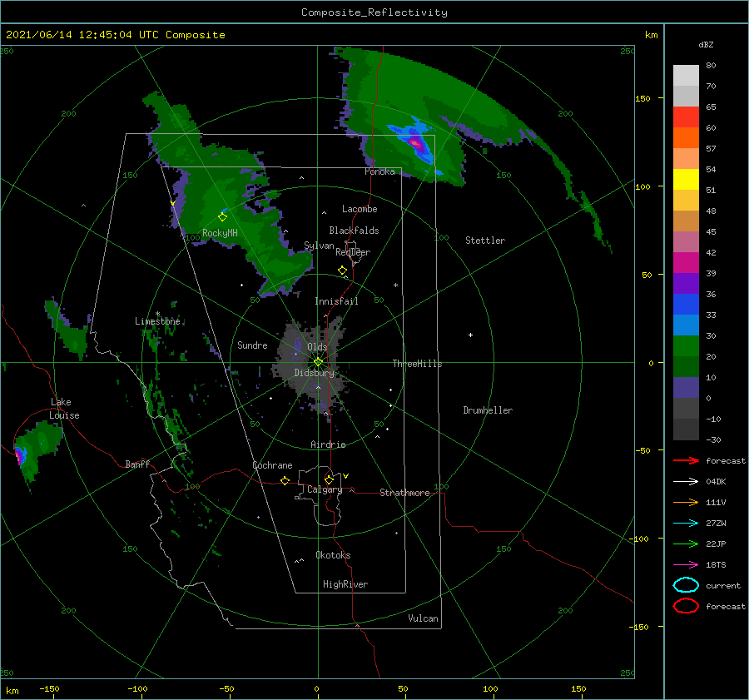
Task: Click the Cochrane label
Action: 272,465
